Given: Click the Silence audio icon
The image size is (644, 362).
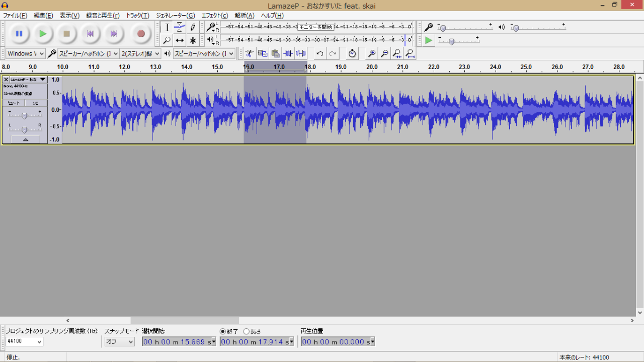Looking at the screenshot, I should tap(301, 53).
